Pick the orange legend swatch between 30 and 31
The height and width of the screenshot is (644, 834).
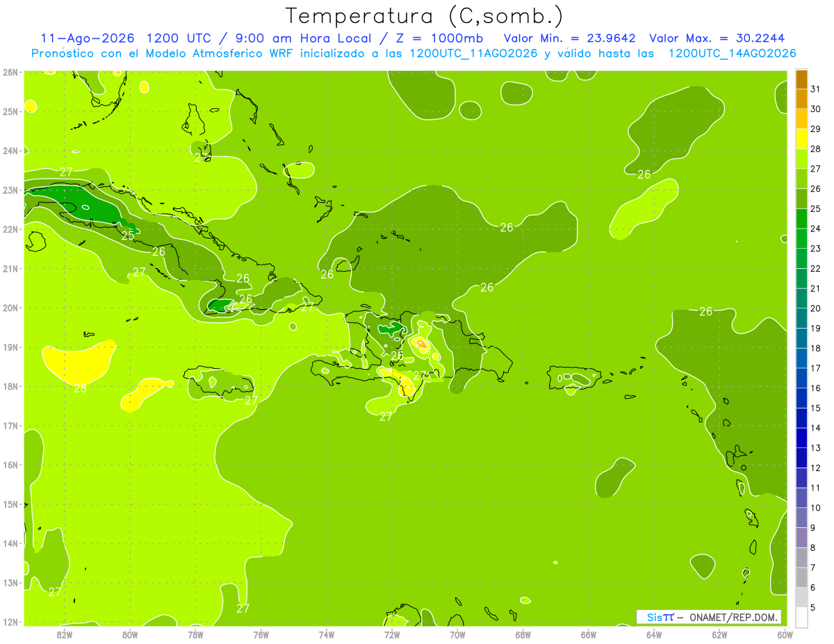pos(801,99)
